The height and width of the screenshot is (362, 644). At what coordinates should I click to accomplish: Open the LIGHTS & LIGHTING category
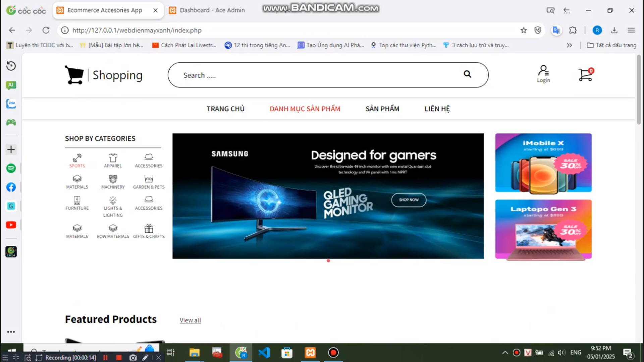(x=113, y=207)
